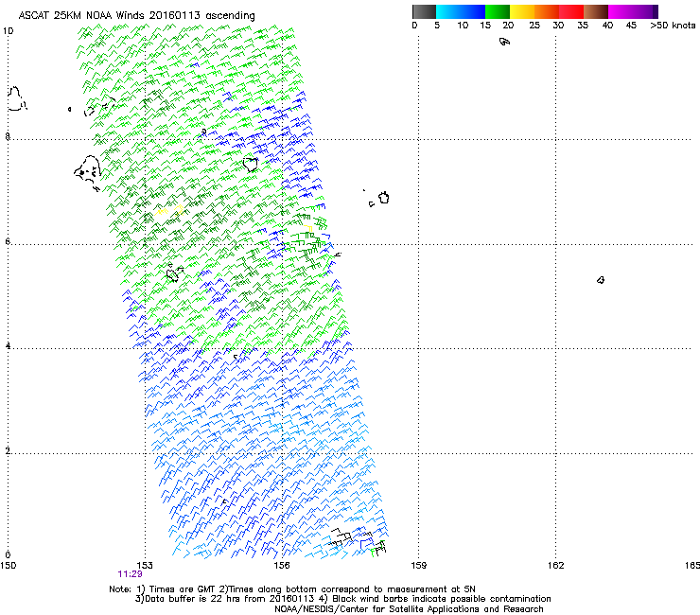This screenshot has height=615, width=700.
Task: Click the small island outline near 163E 5N
Action: click(601, 280)
